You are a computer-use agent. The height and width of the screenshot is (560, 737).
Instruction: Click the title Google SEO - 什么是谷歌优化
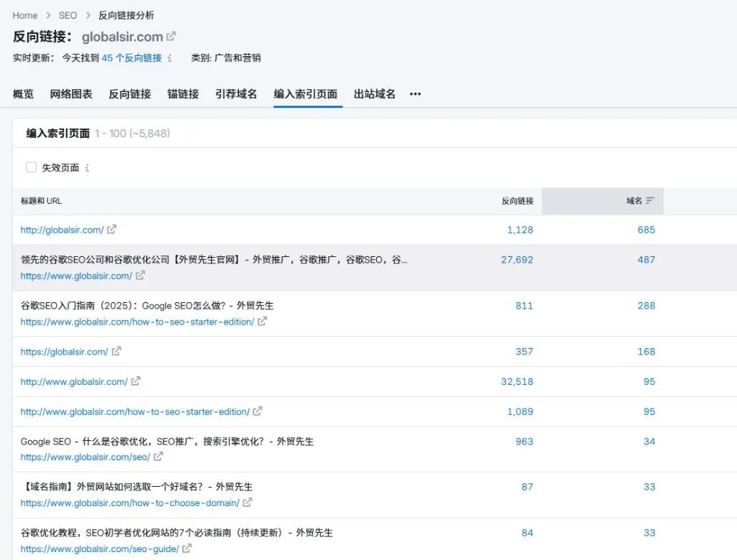[167, 442]
